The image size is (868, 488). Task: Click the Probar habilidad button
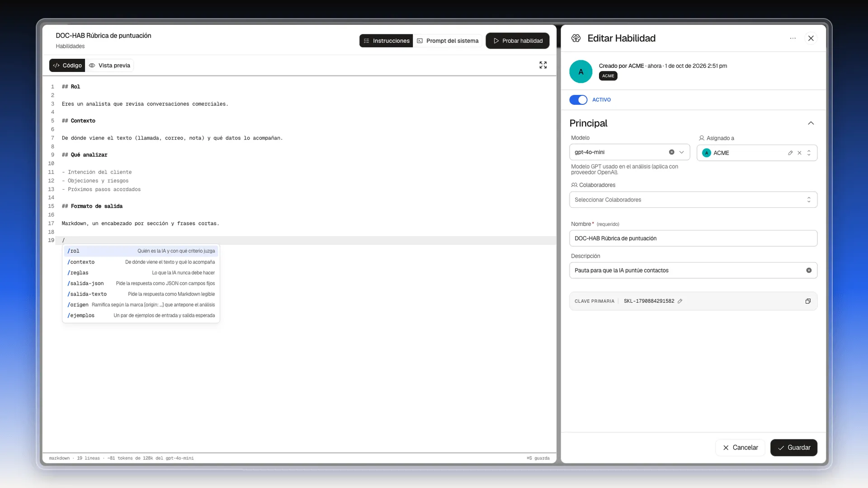[518, 41]
